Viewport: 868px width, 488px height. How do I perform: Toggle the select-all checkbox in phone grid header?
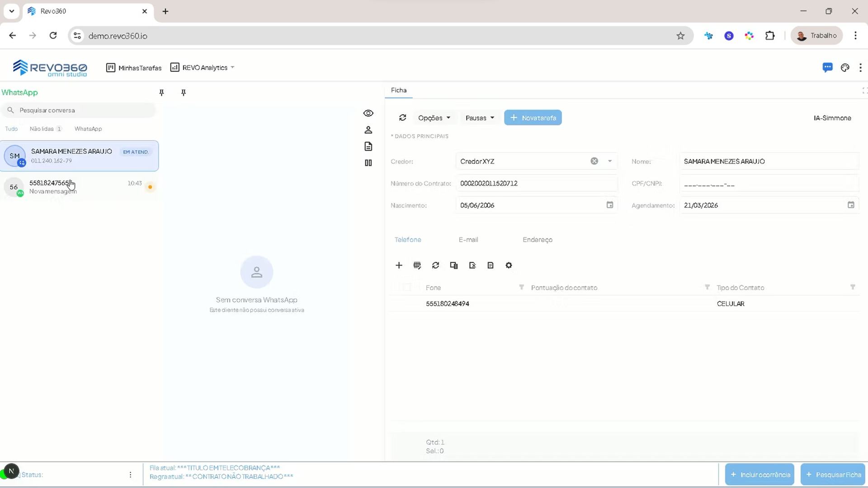click(407, 287)
